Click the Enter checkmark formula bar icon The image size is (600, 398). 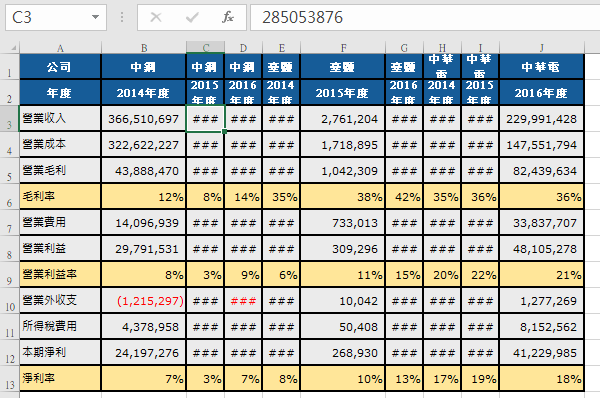192,17
